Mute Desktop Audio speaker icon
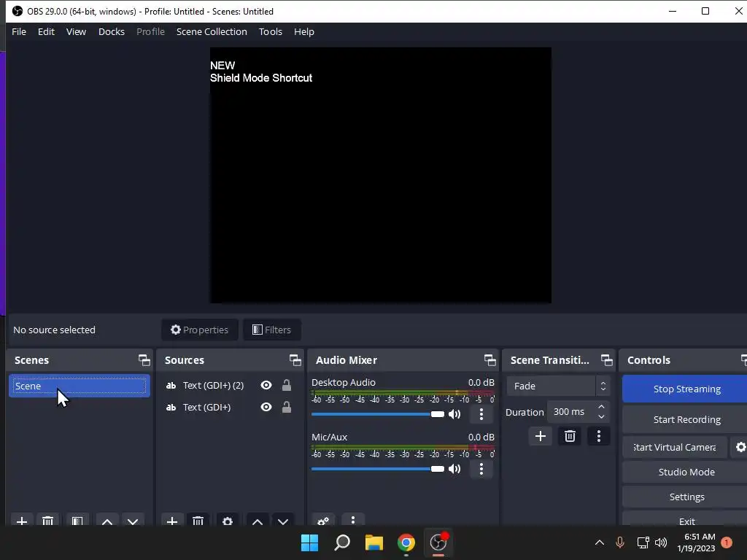Image resolution: width=747 pixels, height=560 pixels. pyautogui.click(x=455, y=414)
